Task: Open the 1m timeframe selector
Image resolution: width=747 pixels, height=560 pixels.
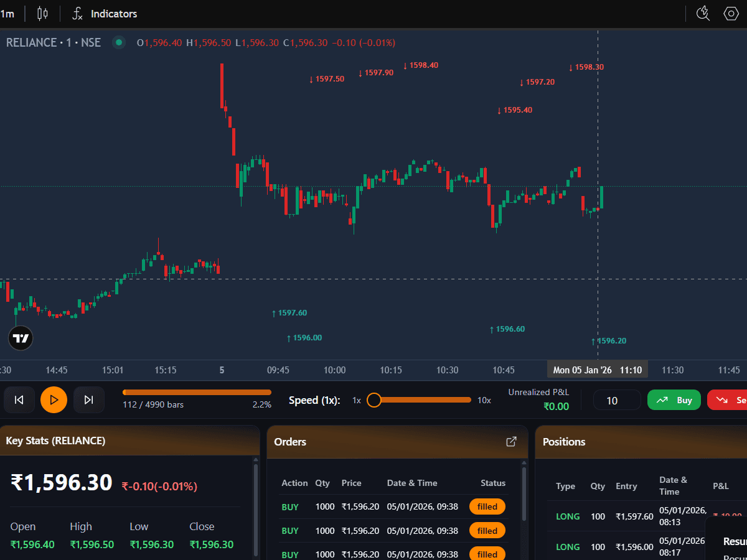Action: pos(8,13)
